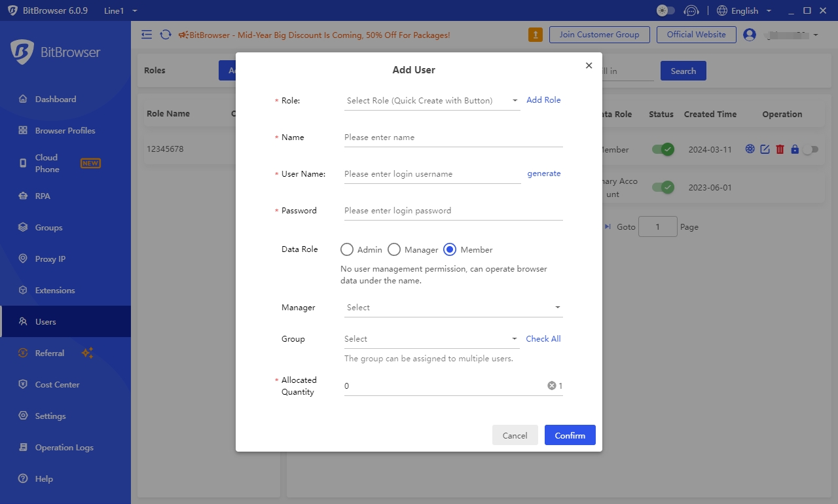The height and width of the screenshot is (504, 838).
Task: Toggle Status switch for the 2023-06-01 user
Action: tap(663, 187)
